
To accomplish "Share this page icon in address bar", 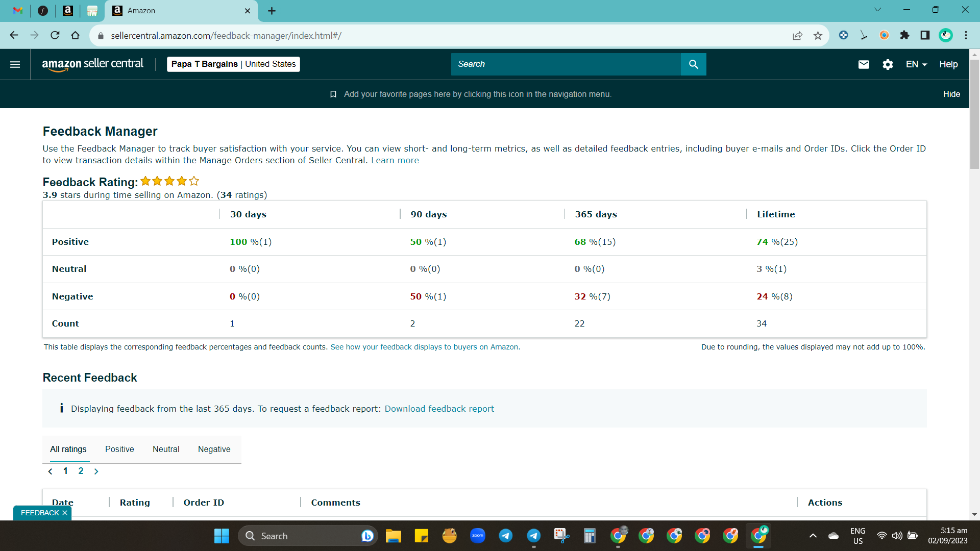I will tap(797, 35).
